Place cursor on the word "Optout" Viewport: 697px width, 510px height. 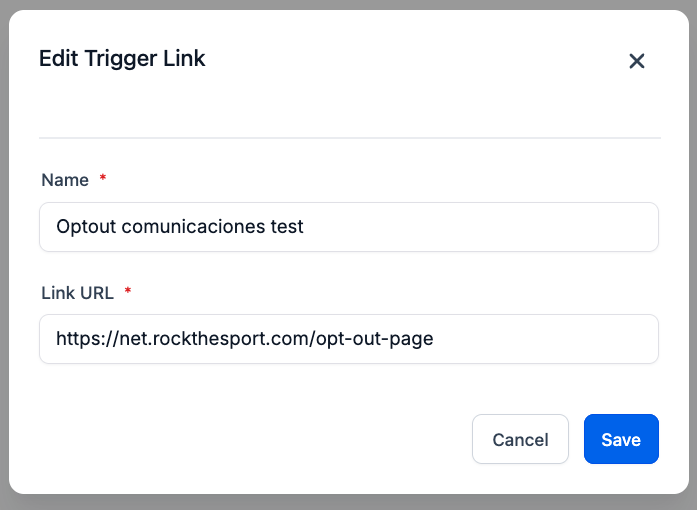tap(86, 226)
